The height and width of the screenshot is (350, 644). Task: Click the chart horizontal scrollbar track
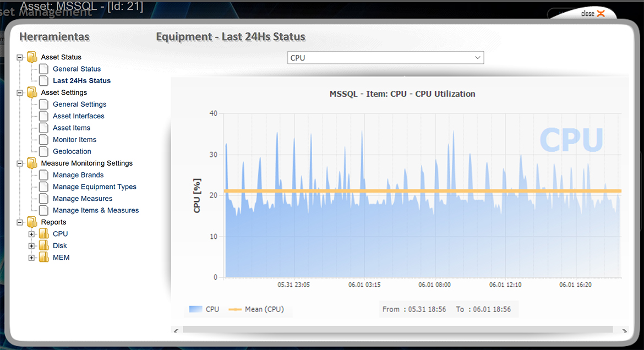[x=397, y=330]
